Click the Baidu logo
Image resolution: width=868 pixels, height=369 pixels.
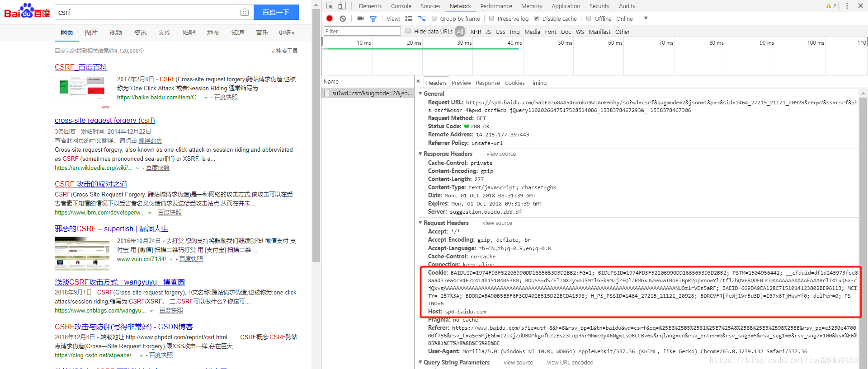click(27, 11)
